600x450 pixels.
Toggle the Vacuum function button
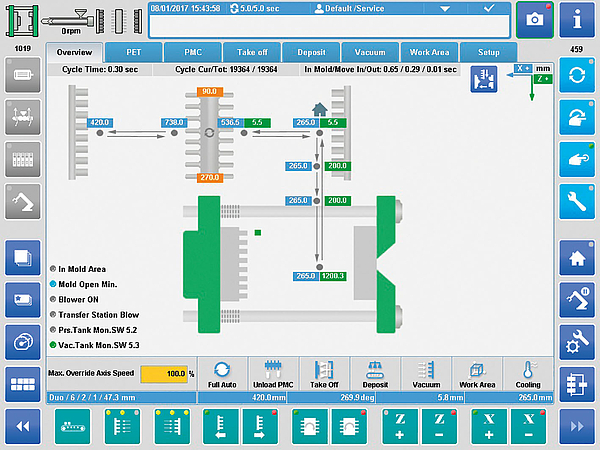tap(425, 374)
